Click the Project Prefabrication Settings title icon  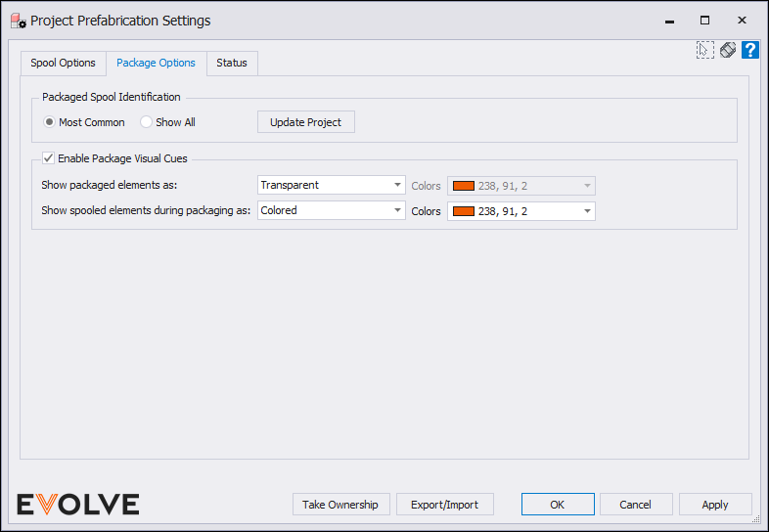[x=19, y=22]
